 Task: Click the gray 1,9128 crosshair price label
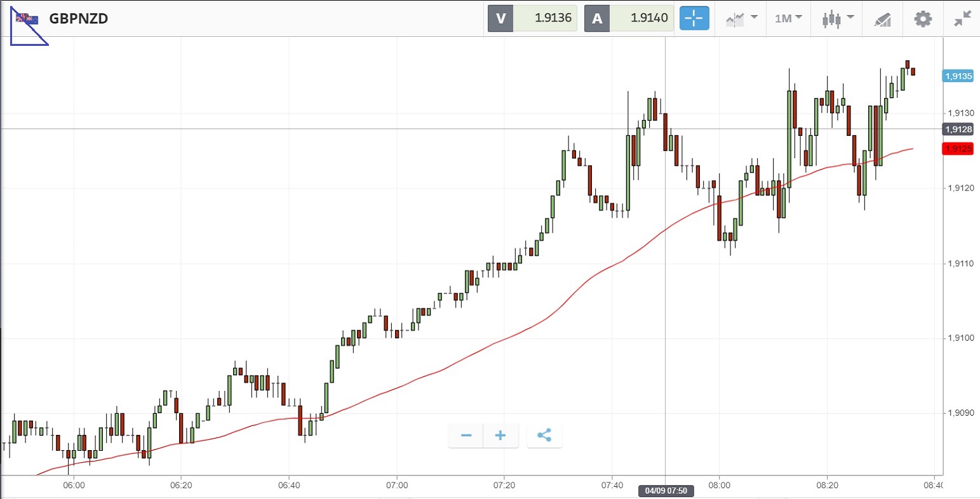[958, 130]
